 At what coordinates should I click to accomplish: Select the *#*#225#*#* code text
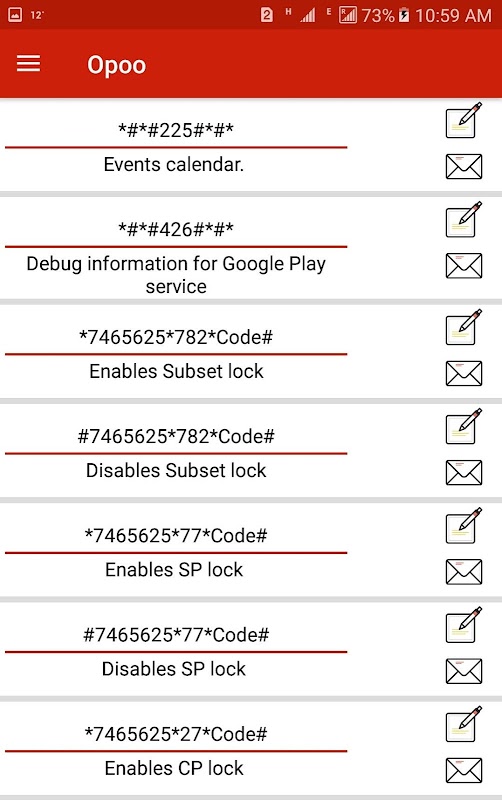point(176,130)
